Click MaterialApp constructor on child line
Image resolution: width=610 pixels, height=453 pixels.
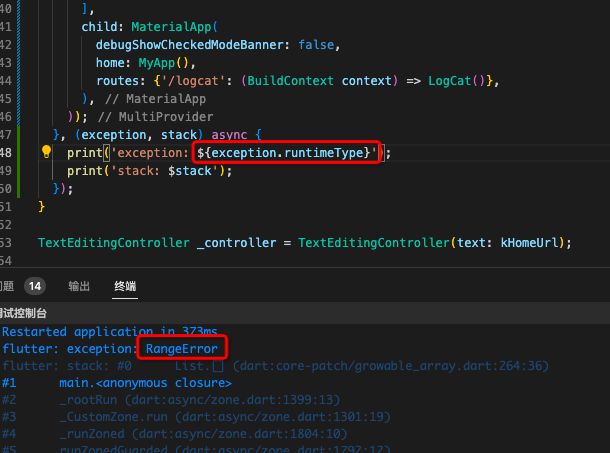171,27
